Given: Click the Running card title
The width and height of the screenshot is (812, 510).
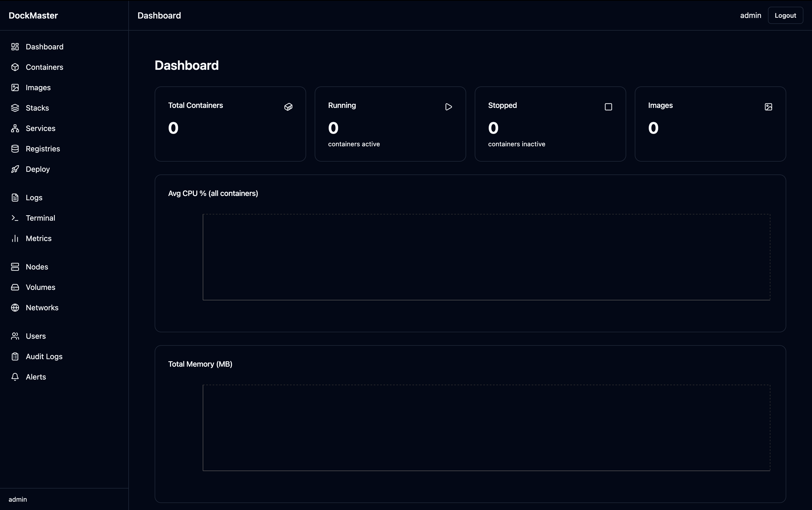Looking at the screenshot, I should (342, 105).
